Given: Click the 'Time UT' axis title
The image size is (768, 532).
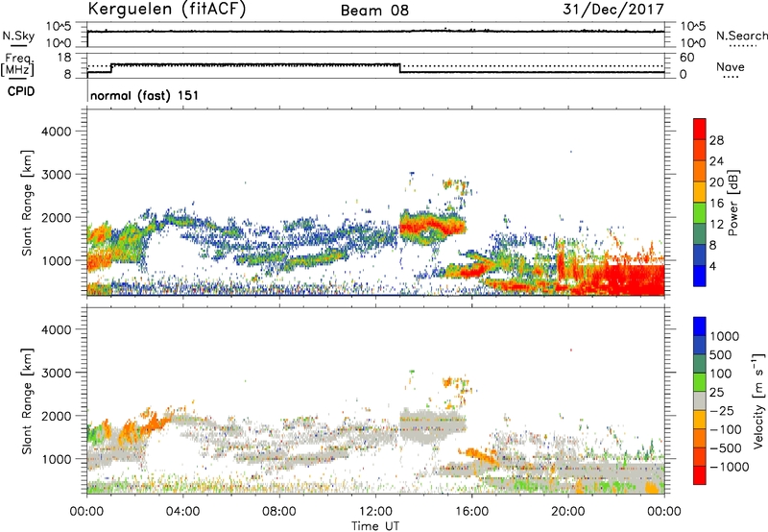Looking at the screenshot, I should point(375,526).
